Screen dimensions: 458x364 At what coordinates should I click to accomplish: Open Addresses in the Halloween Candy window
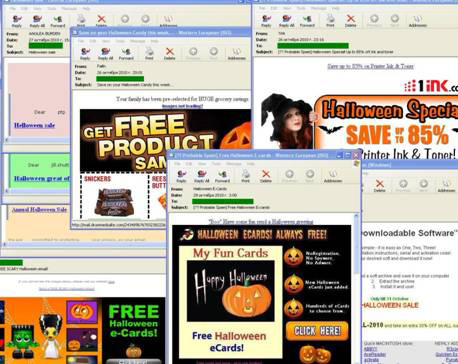pyautogui.click(x=237, y=54)
